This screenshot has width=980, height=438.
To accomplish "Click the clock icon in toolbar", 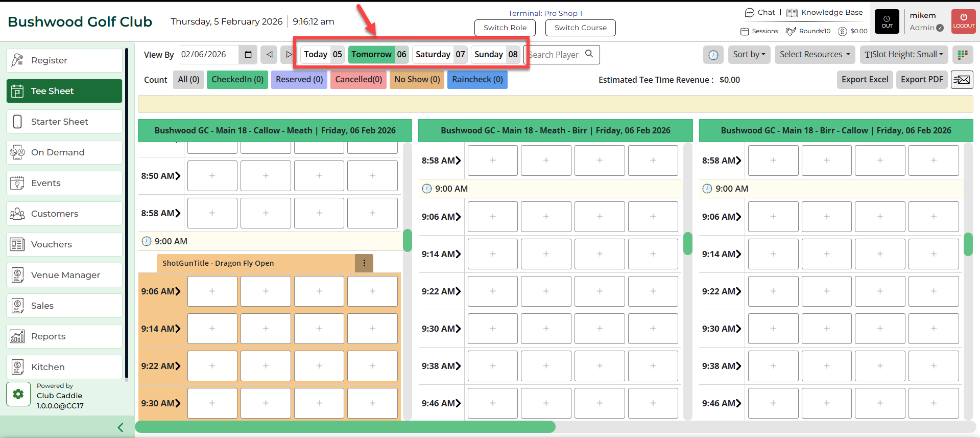I will point(713,55).
